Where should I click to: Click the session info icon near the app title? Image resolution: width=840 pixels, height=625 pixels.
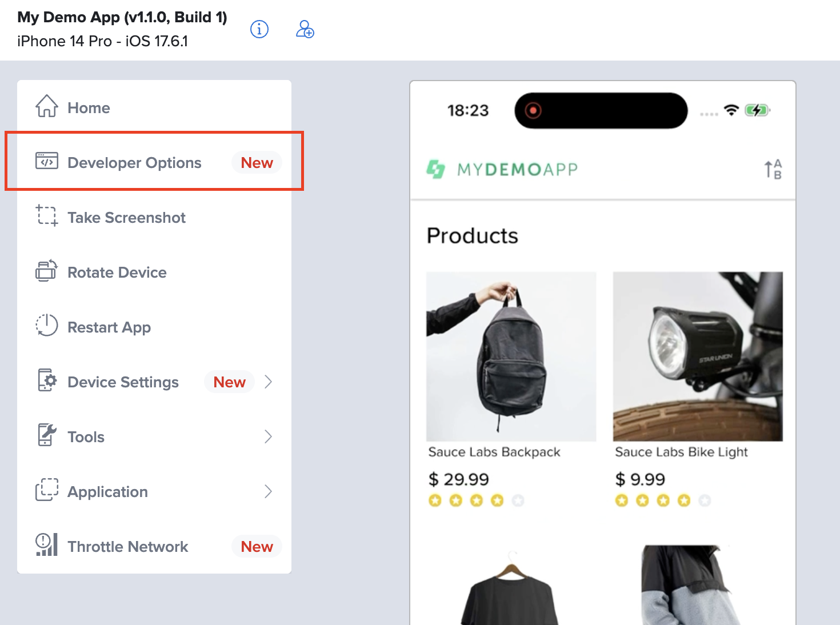coord(259,30)
